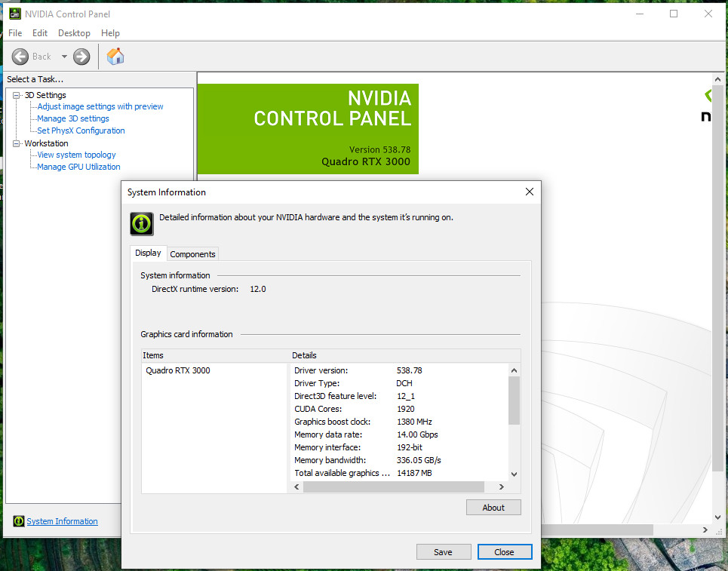Click the Forward arrow toolbar icon

coord(81,57)
